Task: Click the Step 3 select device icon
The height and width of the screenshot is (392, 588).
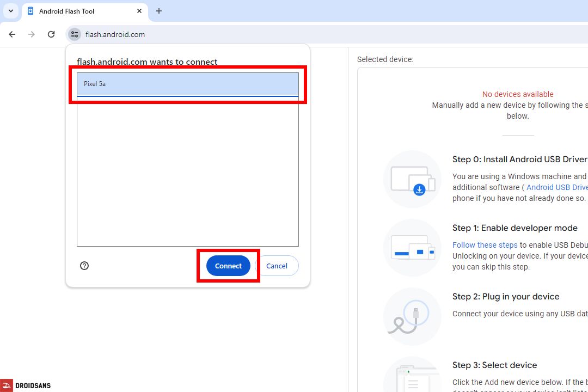Action: point(412,381)
